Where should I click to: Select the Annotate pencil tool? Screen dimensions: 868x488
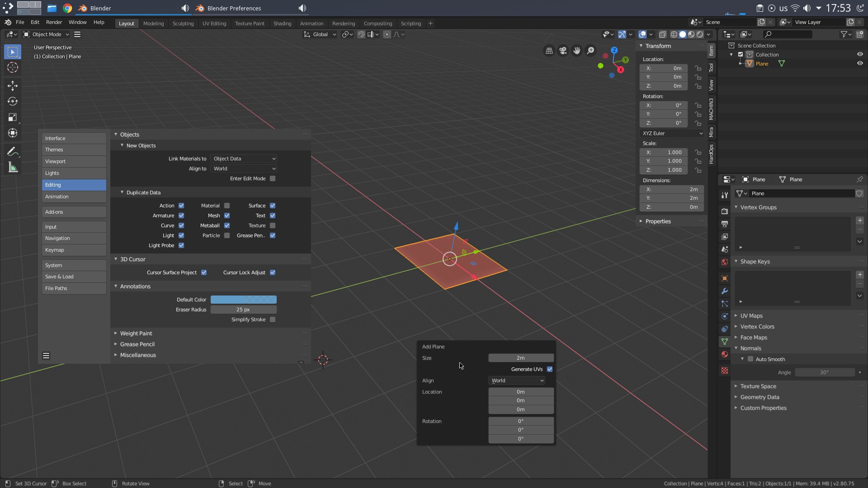[12, 152]
